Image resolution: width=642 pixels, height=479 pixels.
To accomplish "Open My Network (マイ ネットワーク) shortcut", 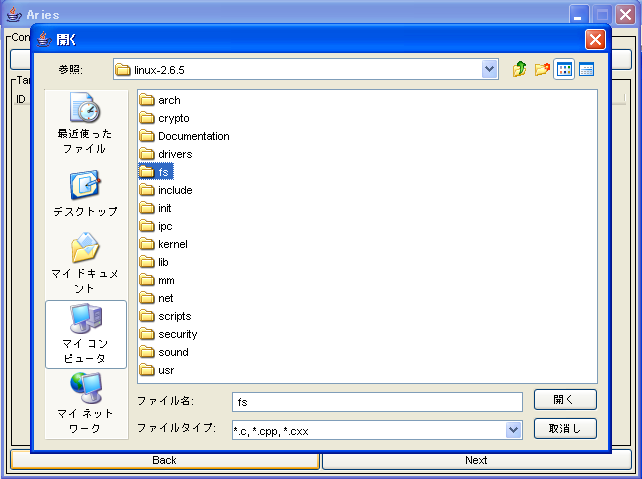I will 86,403.
